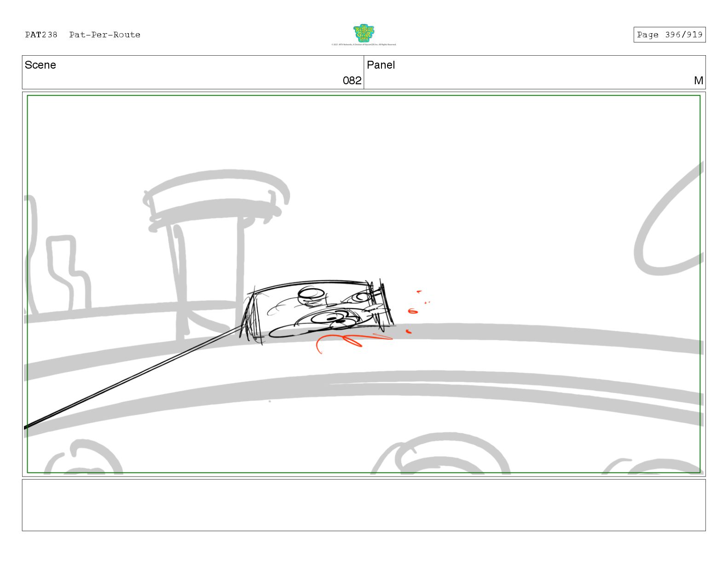Select the 'Pat-Per-Route' title text
728x564 pixels.
pos(104,35)
